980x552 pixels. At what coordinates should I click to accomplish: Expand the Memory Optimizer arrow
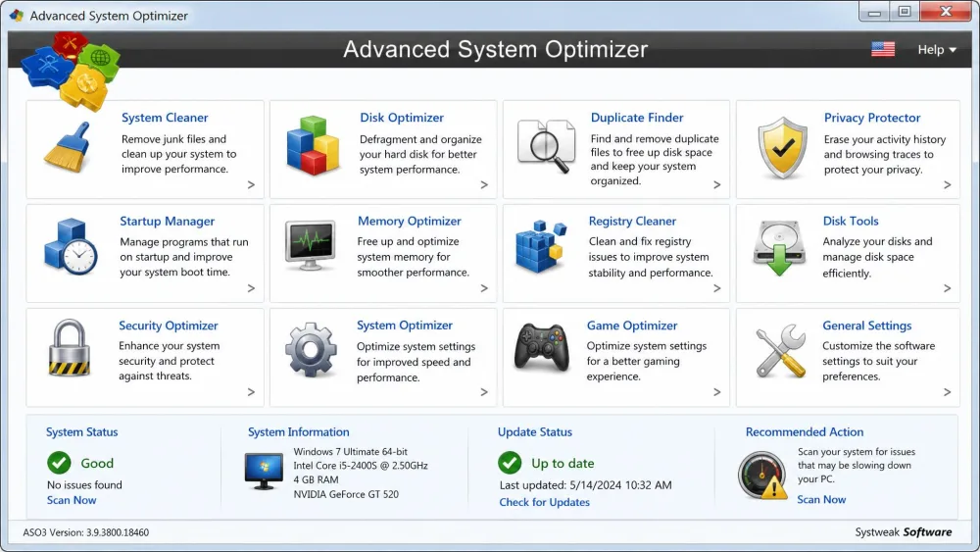pyautogui.click(x=484, y=288)
